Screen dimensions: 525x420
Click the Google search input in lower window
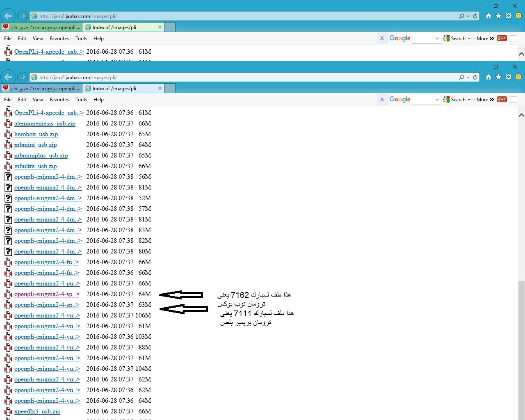pos(423,99)
